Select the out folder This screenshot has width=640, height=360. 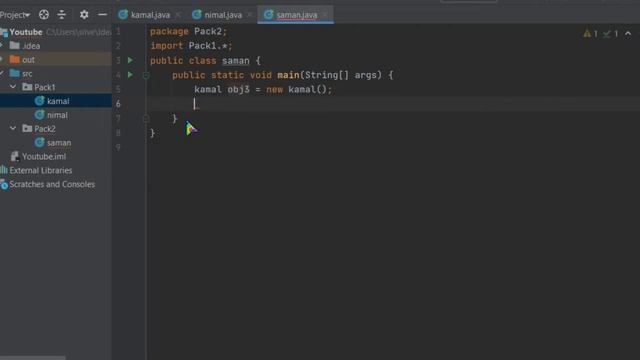[x=28, y=60]
